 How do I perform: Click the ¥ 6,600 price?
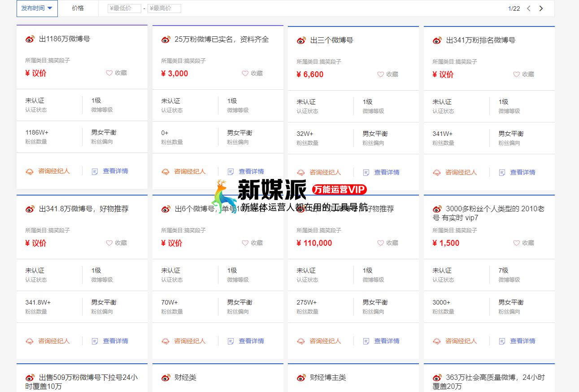(310, 75)
